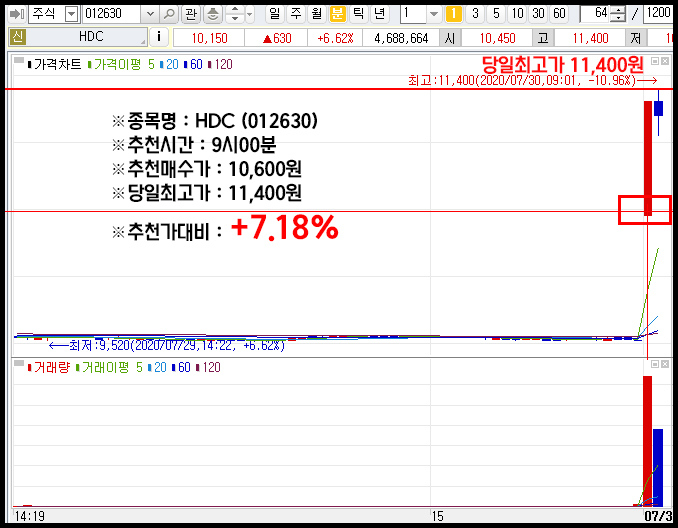Click the 거래량 volume legend label
This screenshot has width=678, height=528.
tap(48, 368)
